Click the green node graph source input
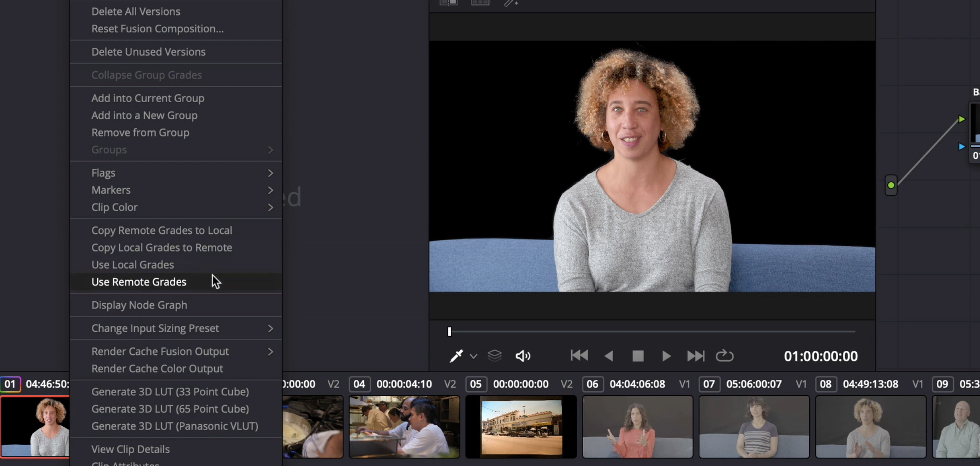 891,185
